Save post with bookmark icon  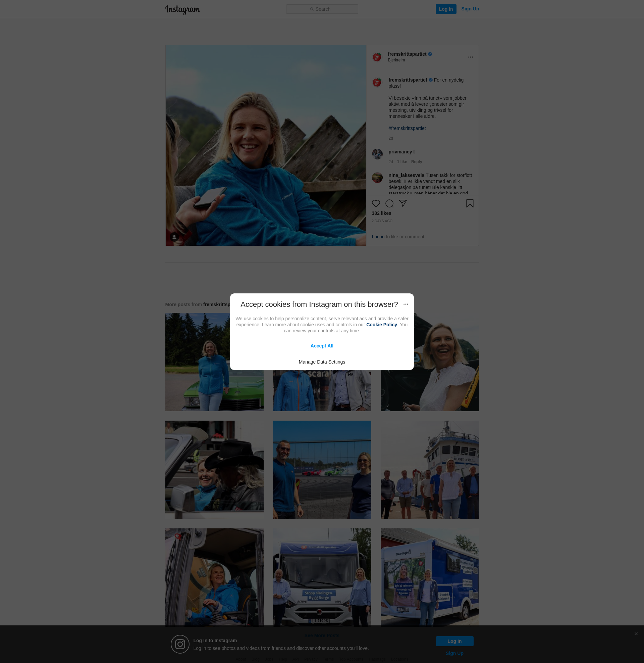(x=470, y=203)
